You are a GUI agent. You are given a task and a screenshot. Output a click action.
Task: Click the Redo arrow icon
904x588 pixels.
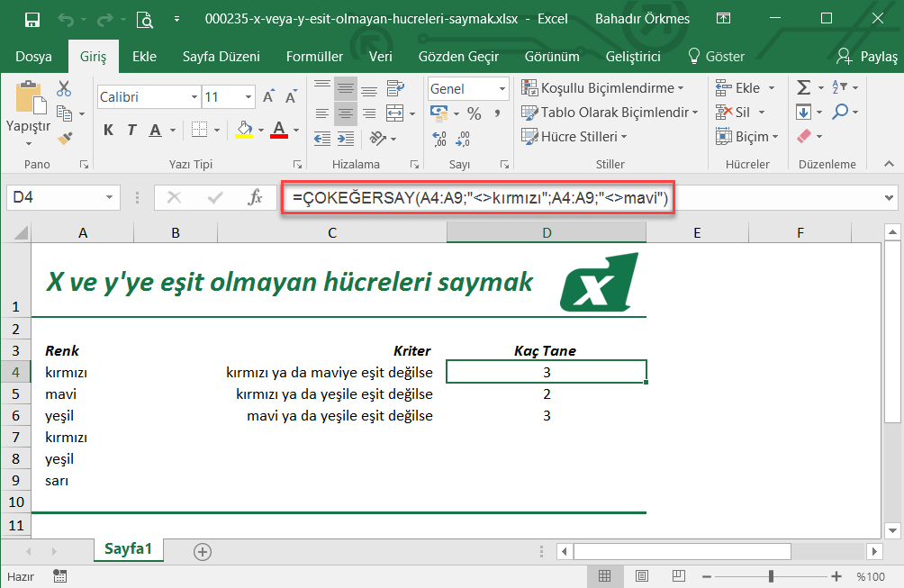click(105, 20)
